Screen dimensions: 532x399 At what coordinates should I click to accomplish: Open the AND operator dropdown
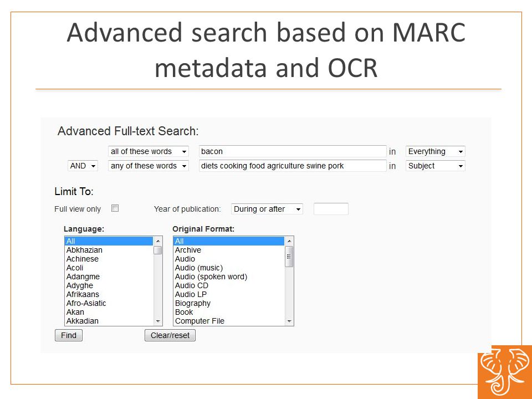pos(83,166)
